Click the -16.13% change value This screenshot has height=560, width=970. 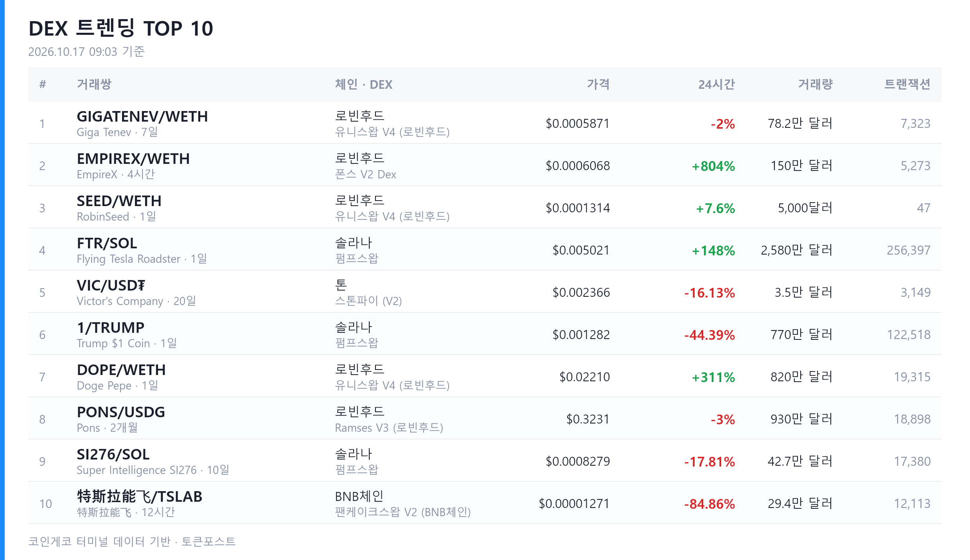coord(710,293)
